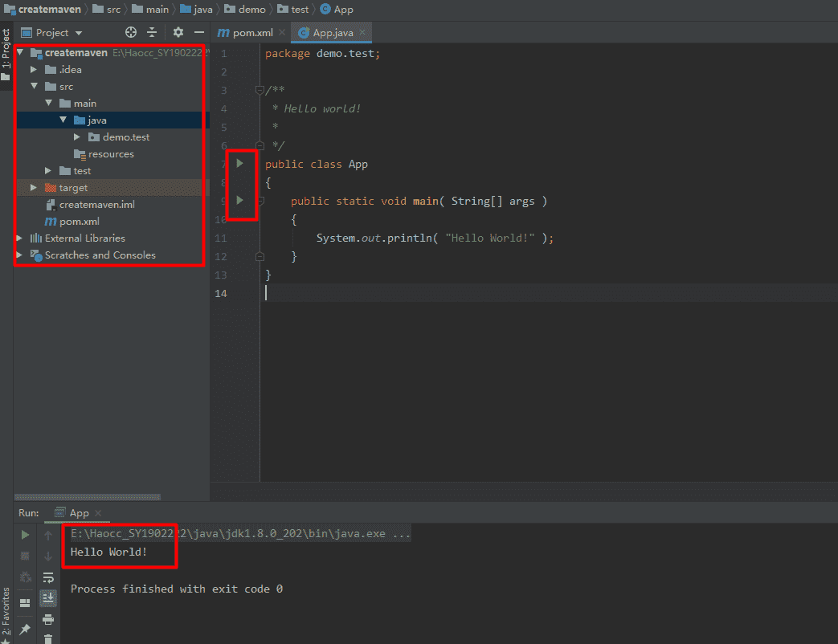This screenshot has width=838, height=644.
Task: Run main method from gutter arrow at line 9
Action: tap(240, 200)
